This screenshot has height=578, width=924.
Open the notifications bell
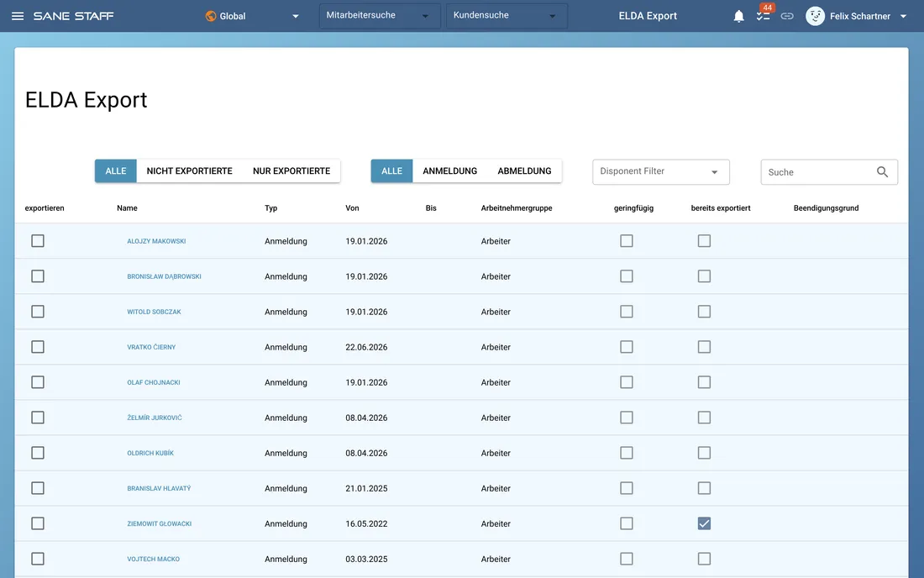[738, 16]
